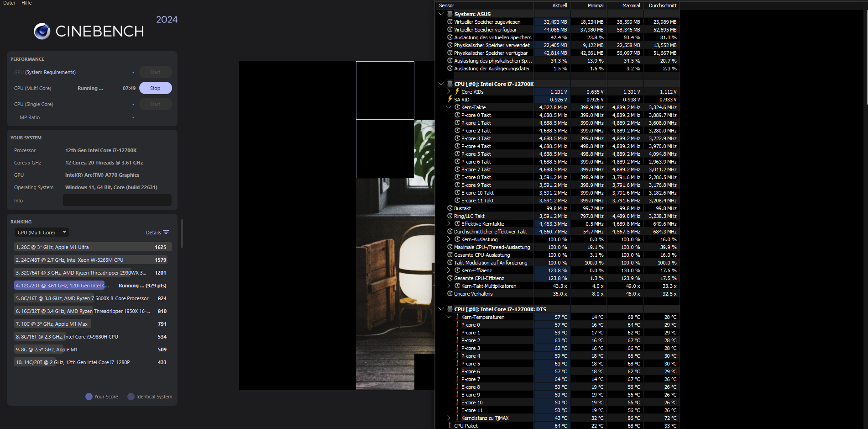Collapse the CPU [#0] Intel Core i7-12700K group

pyautogui.click(x=441, y=84)
